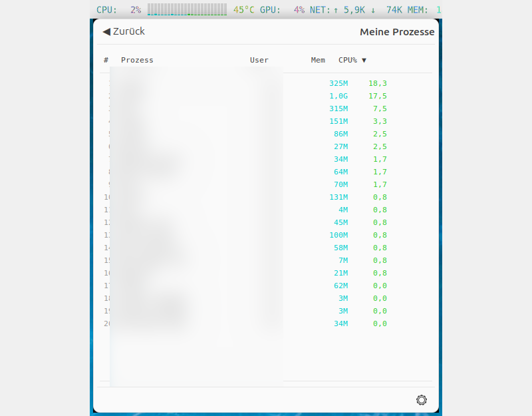The image size is (532, 416).
Task: Open settings via the gear icon
Action: [x=421, y=400]
